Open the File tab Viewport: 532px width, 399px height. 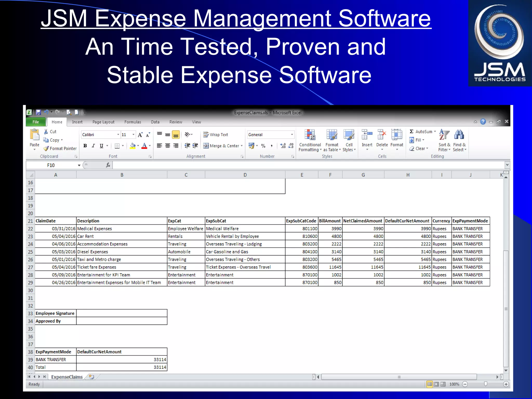point(36,122)
